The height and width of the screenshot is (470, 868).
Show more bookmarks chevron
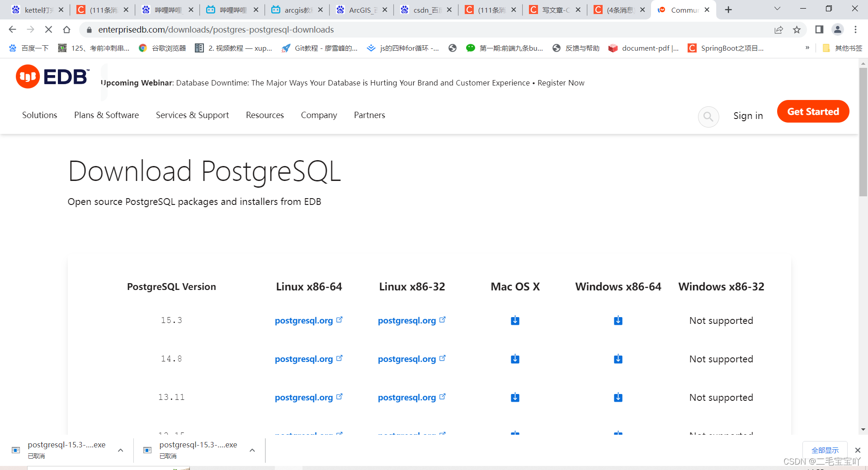[807, 47]
